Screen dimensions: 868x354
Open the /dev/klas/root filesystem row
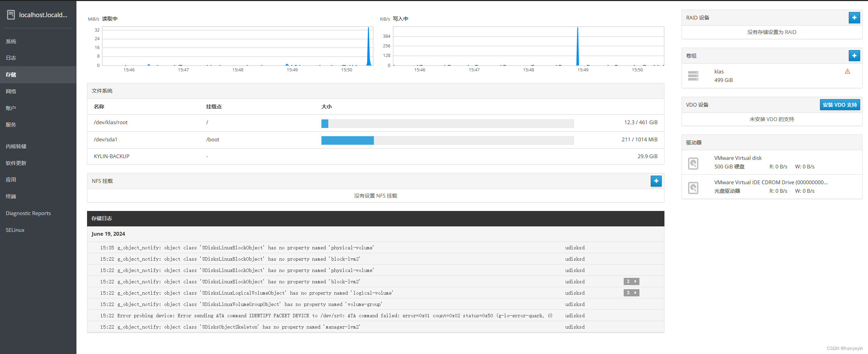[x=376, y=123]
